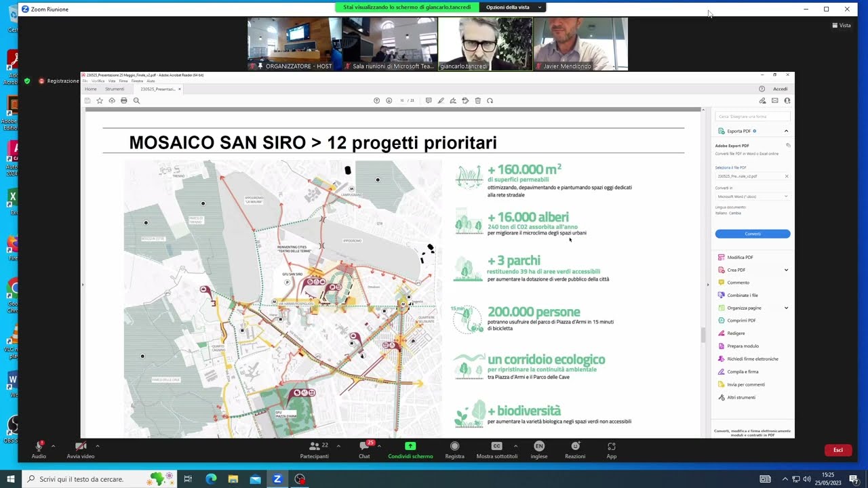Switch to the Strumenti tab
The width and height of the screenshot is (868, 488).
coord(115,89)
